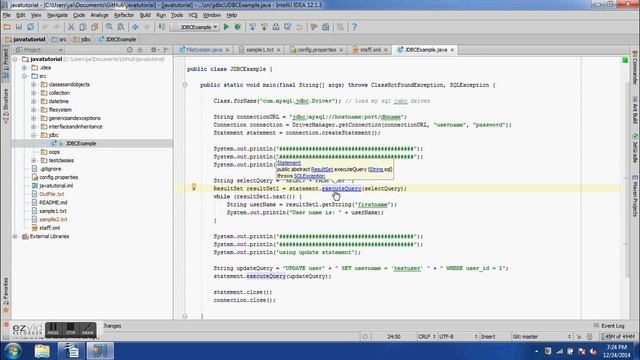Click the green inspection status square
Viewport: 640px width, 360px height.
[625, 60]
